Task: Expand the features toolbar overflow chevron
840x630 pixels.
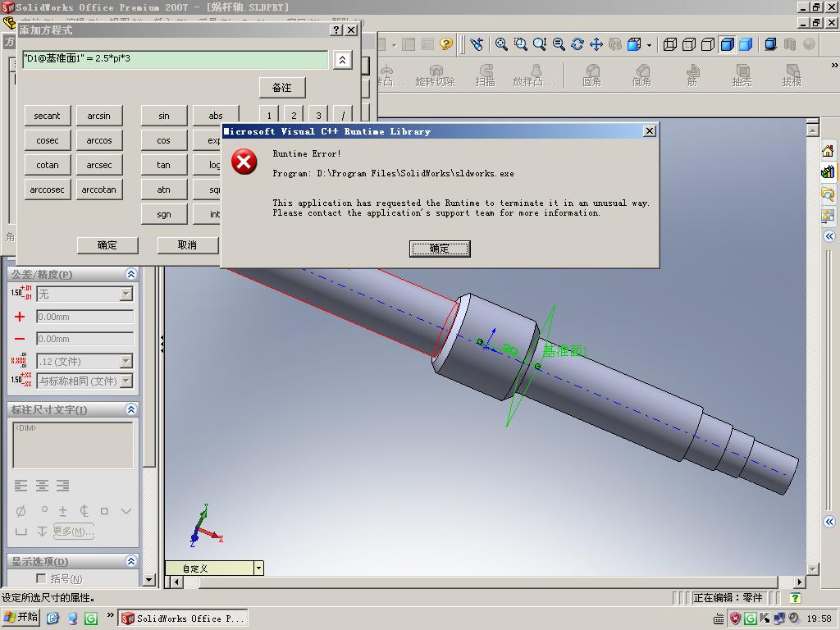Action: pos(834,66)
